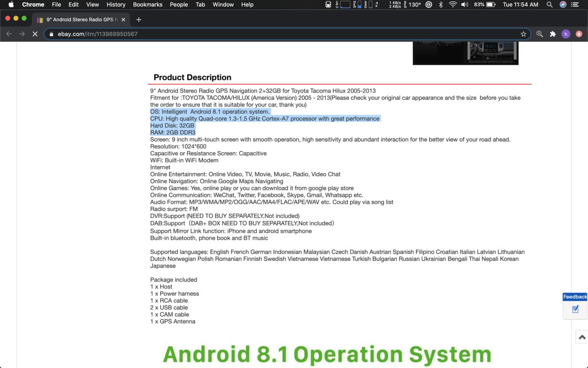This screenshot has width=588, height=368.
Task: Click the ebay.com address bar URL
Action: (97, 34)
